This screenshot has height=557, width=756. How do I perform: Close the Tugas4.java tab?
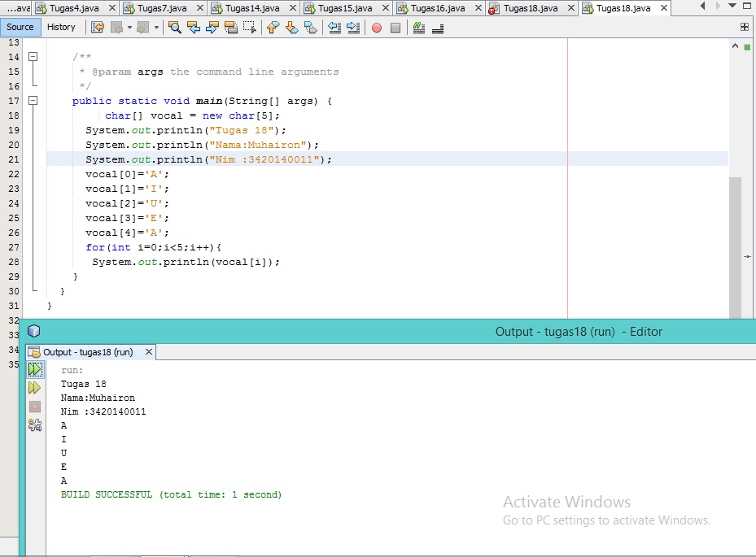click(x=111, y=7)
